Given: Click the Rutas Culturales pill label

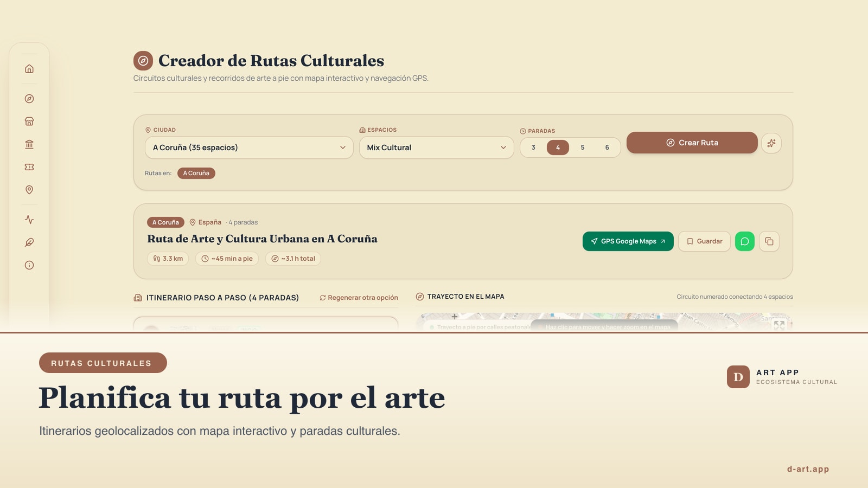Looking at the screenshot, I should (x=103, y=363).
